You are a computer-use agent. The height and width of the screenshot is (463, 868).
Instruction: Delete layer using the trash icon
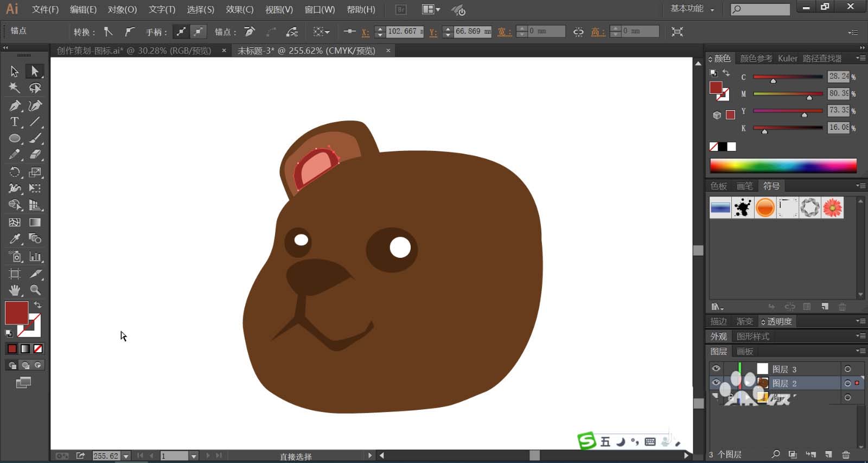point(846,454)
